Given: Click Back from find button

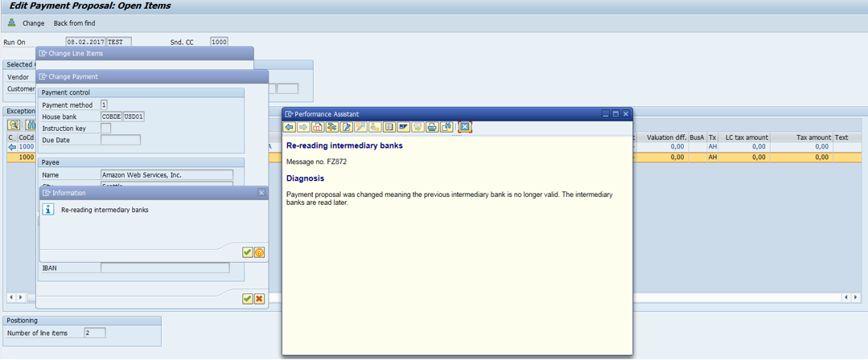Looking at the screenshot, I should tap(74, 23).
